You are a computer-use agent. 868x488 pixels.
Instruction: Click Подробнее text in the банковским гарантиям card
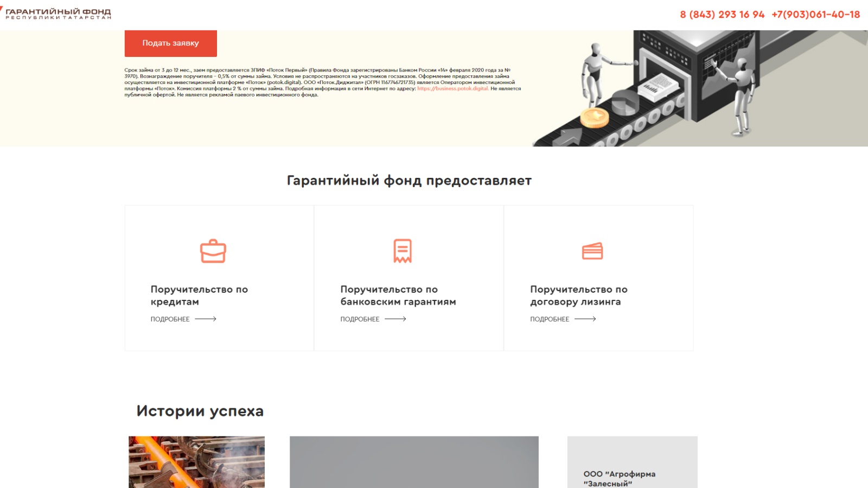tap(360, 319)
